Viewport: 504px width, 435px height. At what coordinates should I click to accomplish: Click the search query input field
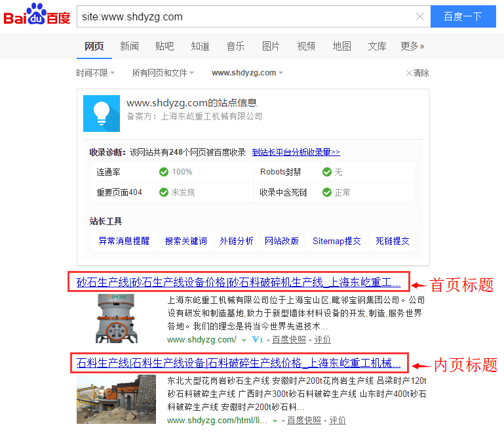point(246,17)
